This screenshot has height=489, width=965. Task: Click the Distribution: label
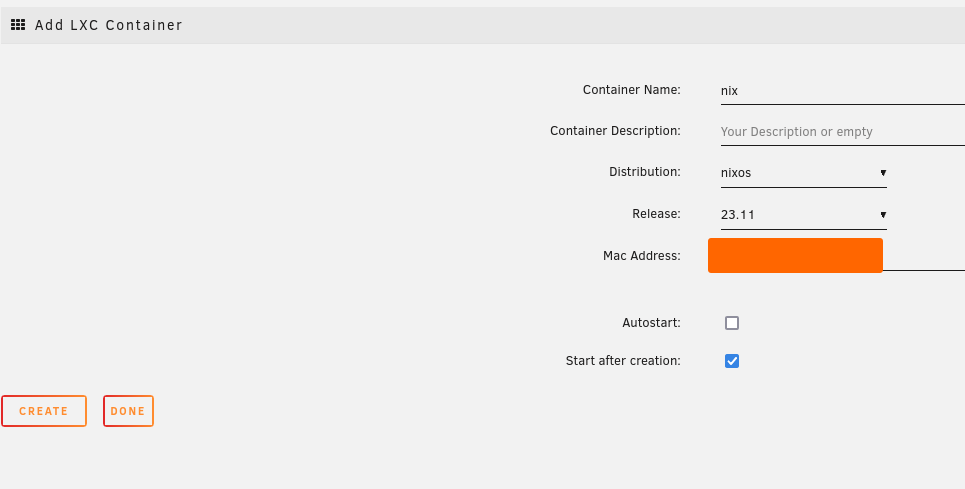[x=645, y=172]
